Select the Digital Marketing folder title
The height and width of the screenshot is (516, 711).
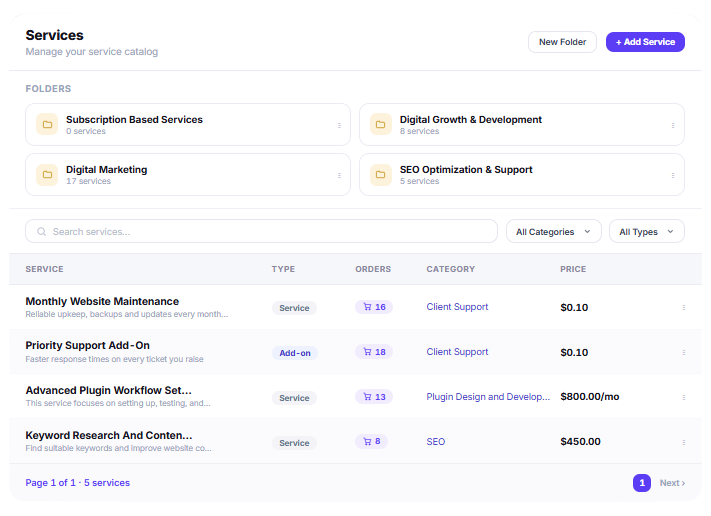(x=107, y=170)
